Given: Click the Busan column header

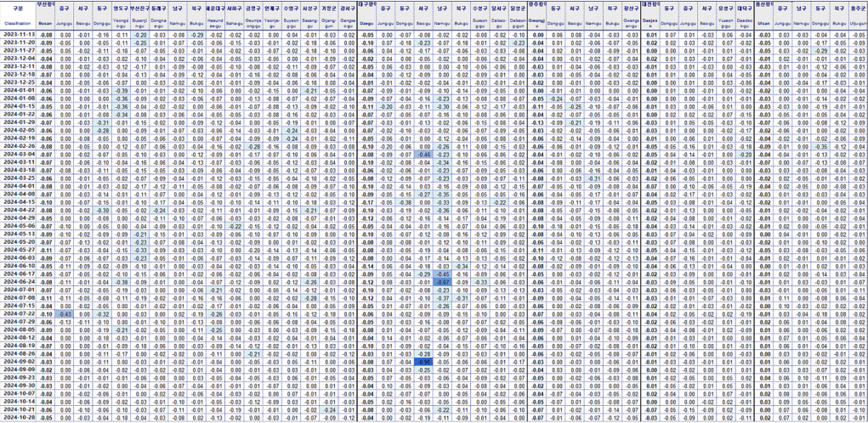Looking at the screenshot, I should (46, 17).
